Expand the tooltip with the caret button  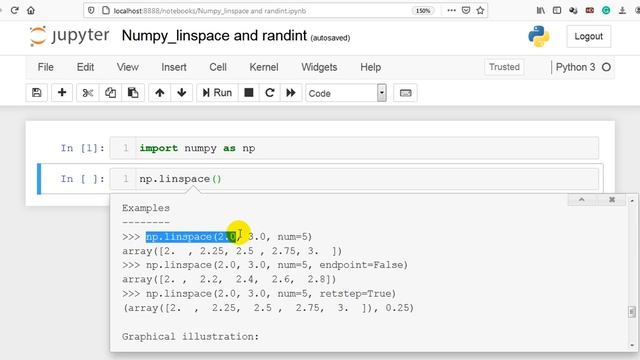click(x=582, y=200)
